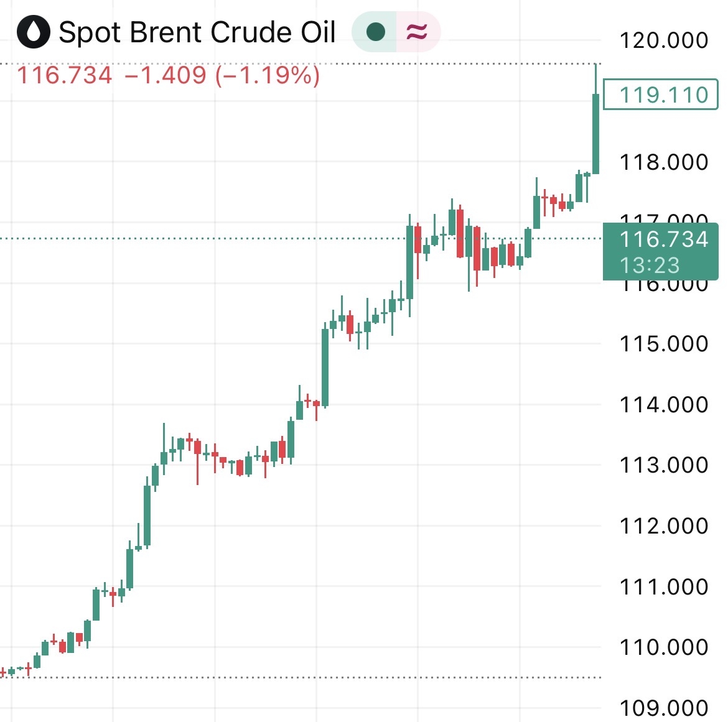Open the Spot Brent Crude Oil symbol title
Viewport: 728px width, 722px height.
(197, 32)
